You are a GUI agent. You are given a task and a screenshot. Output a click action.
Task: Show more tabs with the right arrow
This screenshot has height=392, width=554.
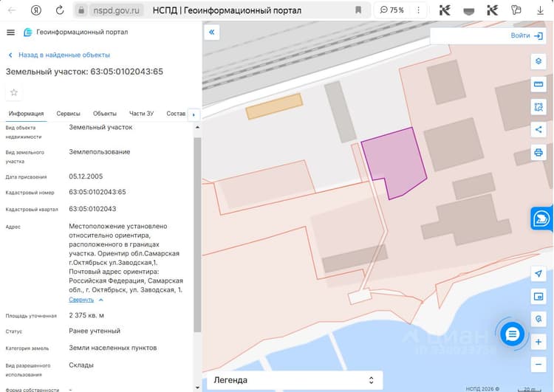click(x=194, y=114)
